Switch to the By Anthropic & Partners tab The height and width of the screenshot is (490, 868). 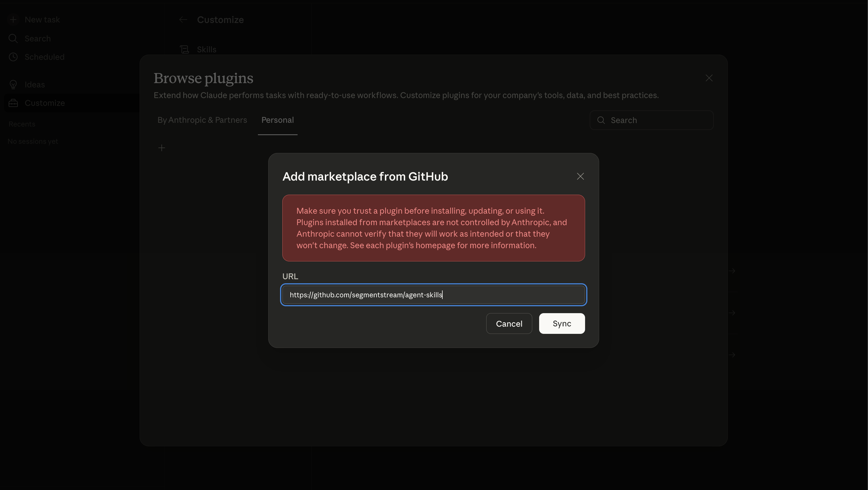[202, 120]
